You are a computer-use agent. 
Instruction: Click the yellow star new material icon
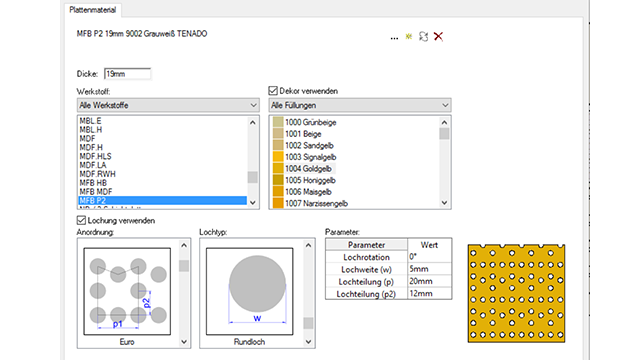[x=409, y=36]
